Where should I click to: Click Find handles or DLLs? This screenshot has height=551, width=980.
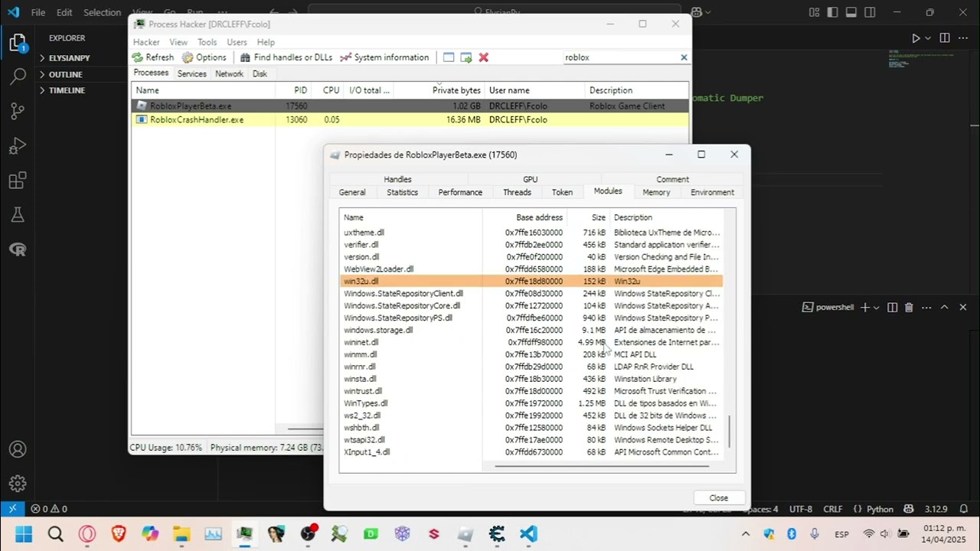pos(286,57)
